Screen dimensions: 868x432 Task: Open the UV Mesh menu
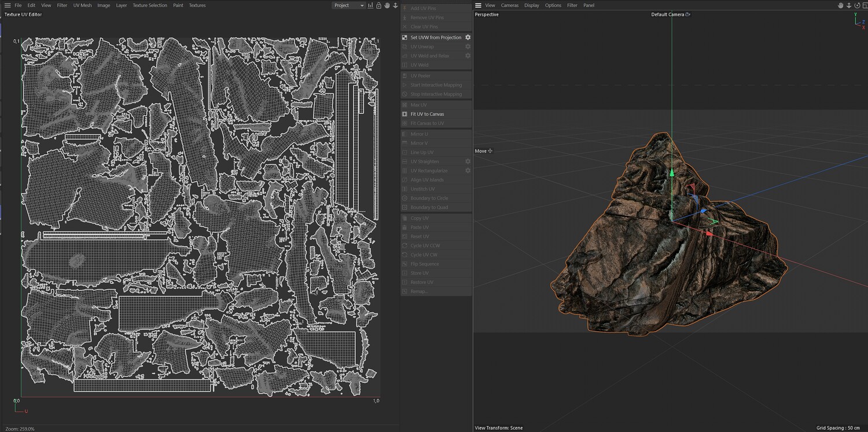82,5
